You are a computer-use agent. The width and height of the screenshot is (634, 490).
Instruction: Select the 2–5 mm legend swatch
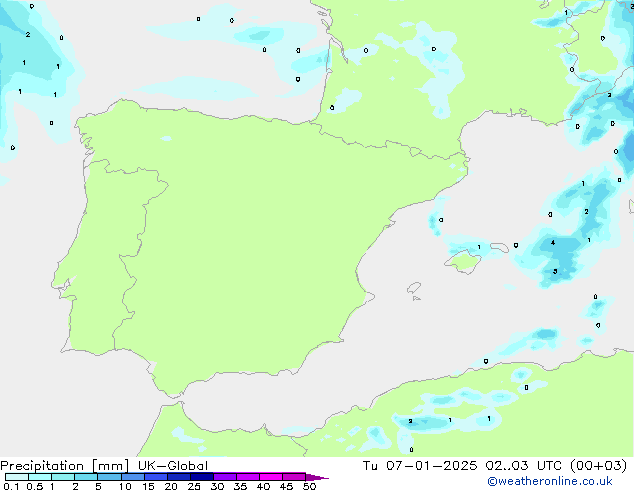tap(86, 477)
